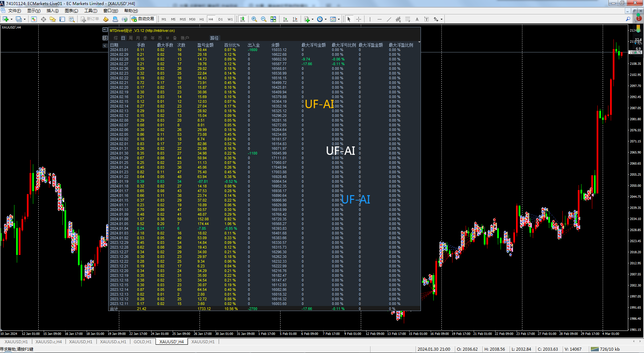Viewport: 644px width, 353px height.
Task: Toggle the √ checkbox beside statistics panel
Action: click(105, 45)
